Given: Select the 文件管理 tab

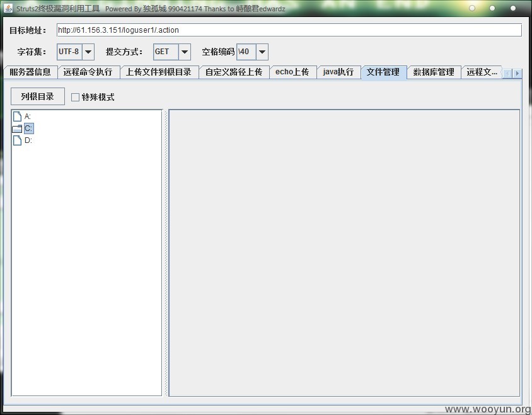Looking at the screenshot, I should point(383,72).
